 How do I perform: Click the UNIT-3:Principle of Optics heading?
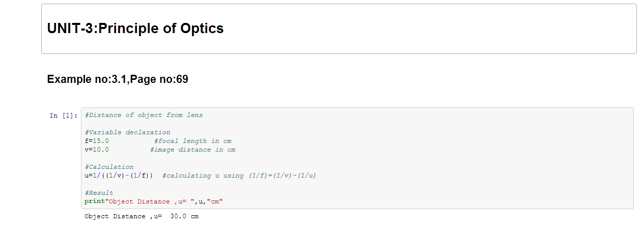coord(135,28)
